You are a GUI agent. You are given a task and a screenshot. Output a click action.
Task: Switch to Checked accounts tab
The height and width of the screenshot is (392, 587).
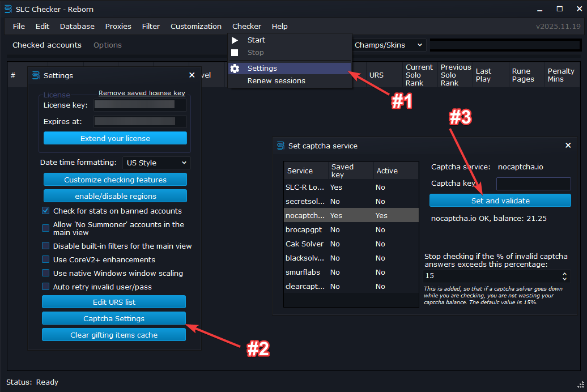(x=47, y=45)
